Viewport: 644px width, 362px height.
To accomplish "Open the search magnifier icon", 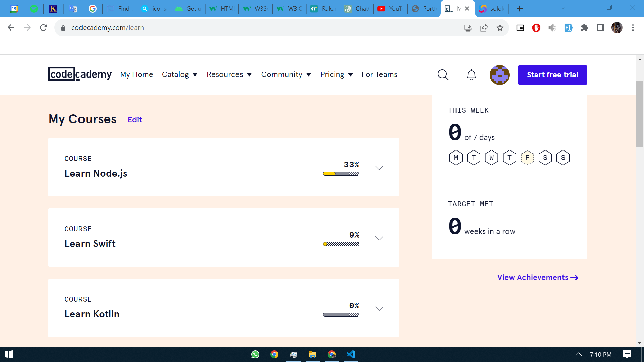I will (443, 75).
